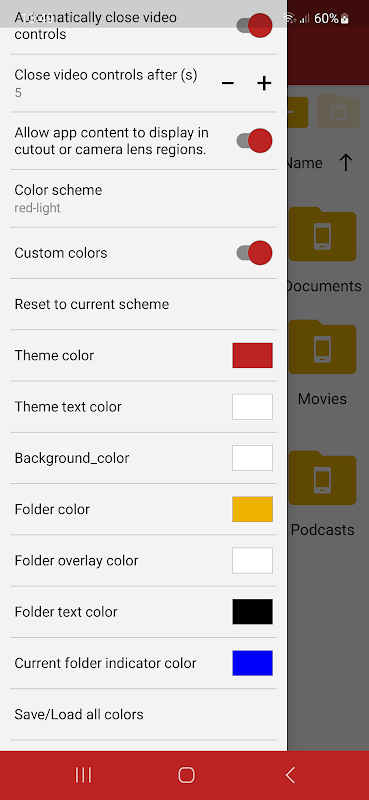Screen dimensions: 369x800
Task: Disable display in cutout regions switch
Action: pyautogui.click(x=254, y=141)
